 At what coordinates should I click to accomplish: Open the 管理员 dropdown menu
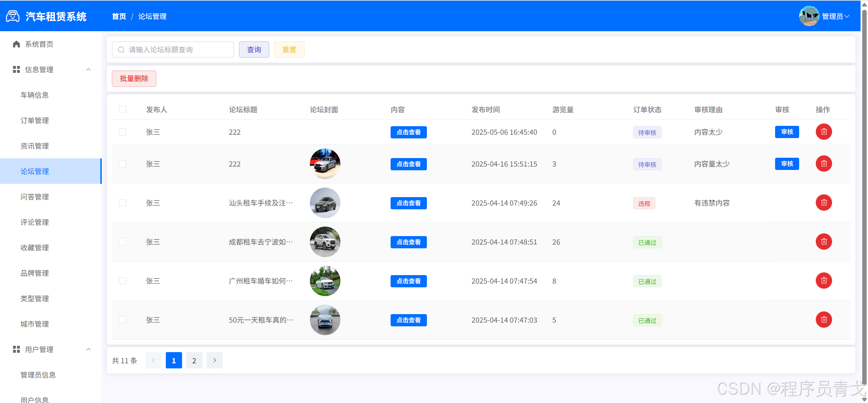click(835, 16)
